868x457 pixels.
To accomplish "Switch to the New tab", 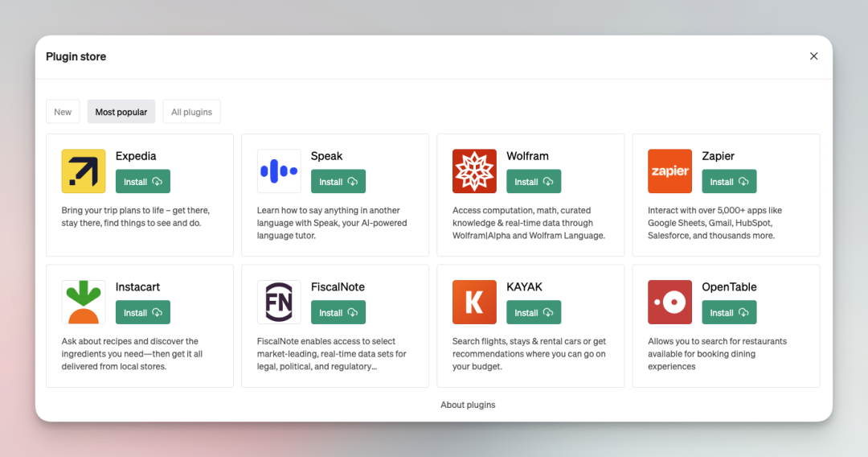I will pos(63,112).
